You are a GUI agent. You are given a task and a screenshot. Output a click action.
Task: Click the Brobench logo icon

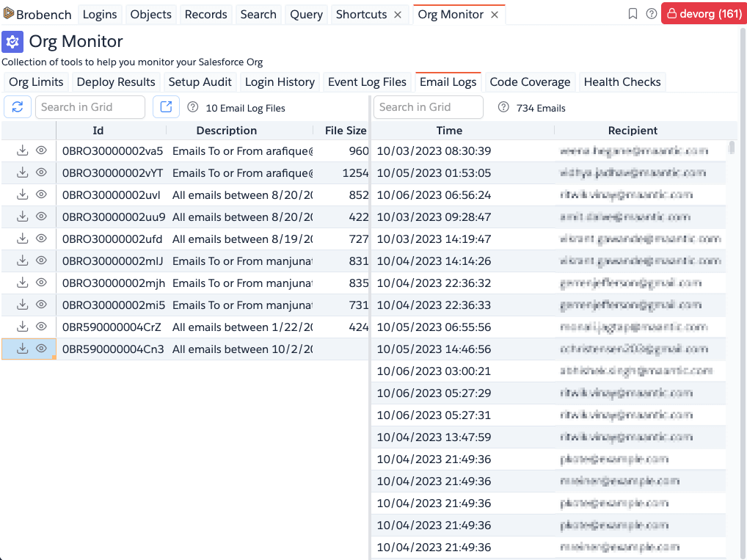pyautogui.click(x=8, y=13)
